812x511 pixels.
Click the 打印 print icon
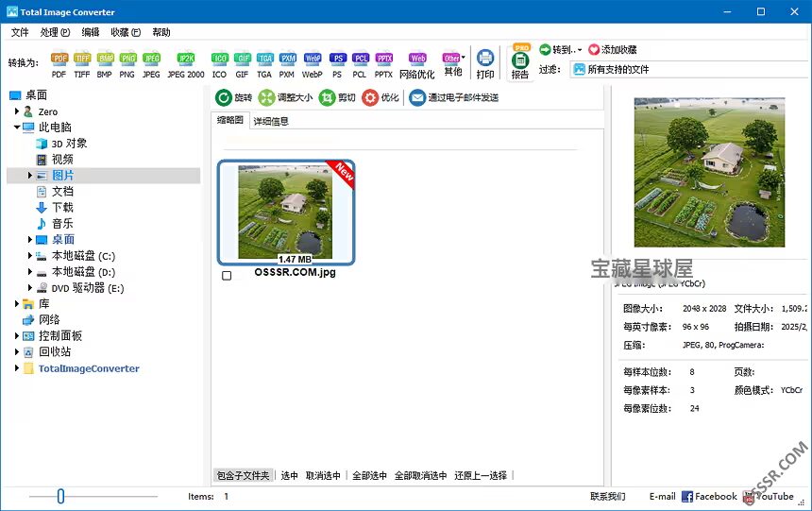[485, 63]
